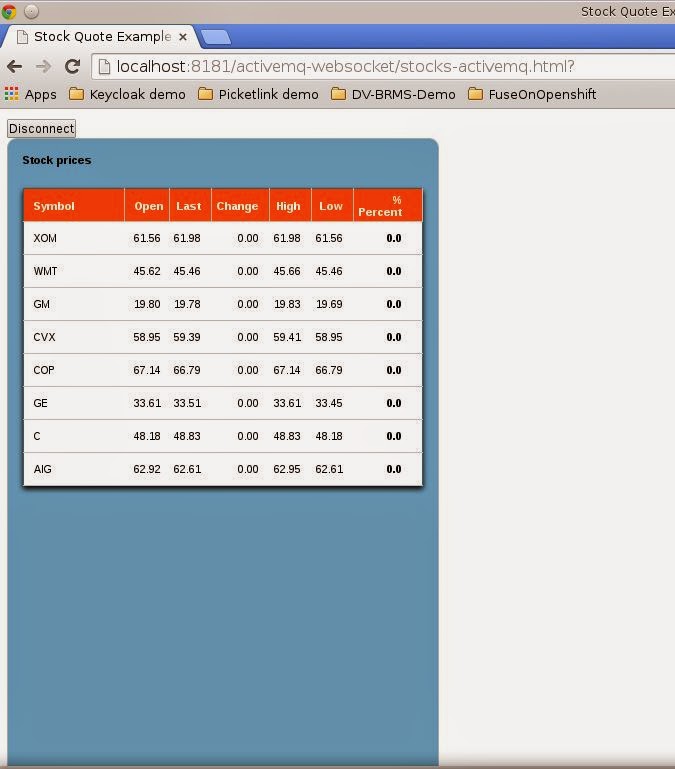Click AIG high price 62.95
675x769 pixels.
[x=287, y=469]
